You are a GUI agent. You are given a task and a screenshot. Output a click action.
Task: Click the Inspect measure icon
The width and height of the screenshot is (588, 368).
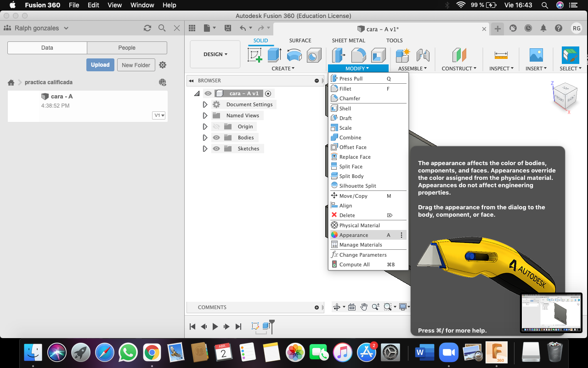click(501, 55)
